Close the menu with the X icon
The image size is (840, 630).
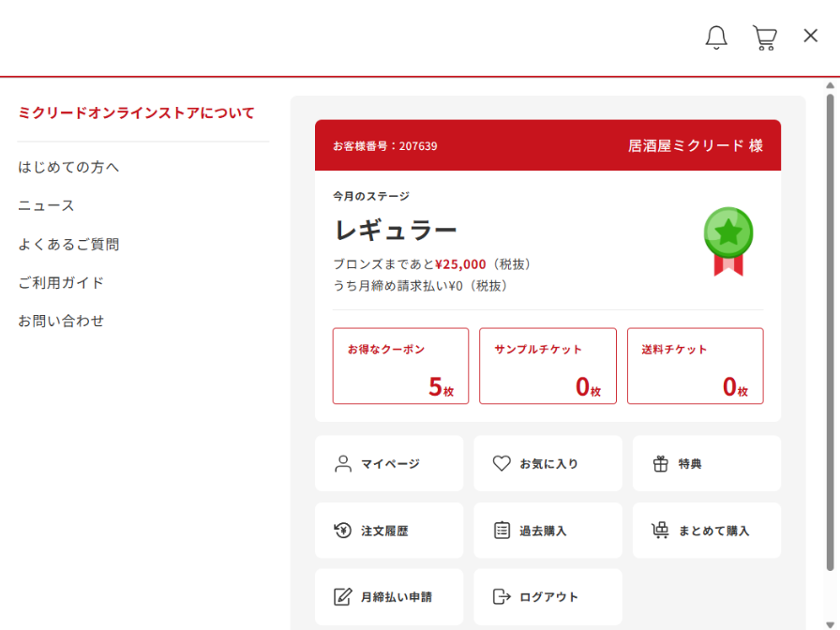pyautogui.click(x=811, y=36)
